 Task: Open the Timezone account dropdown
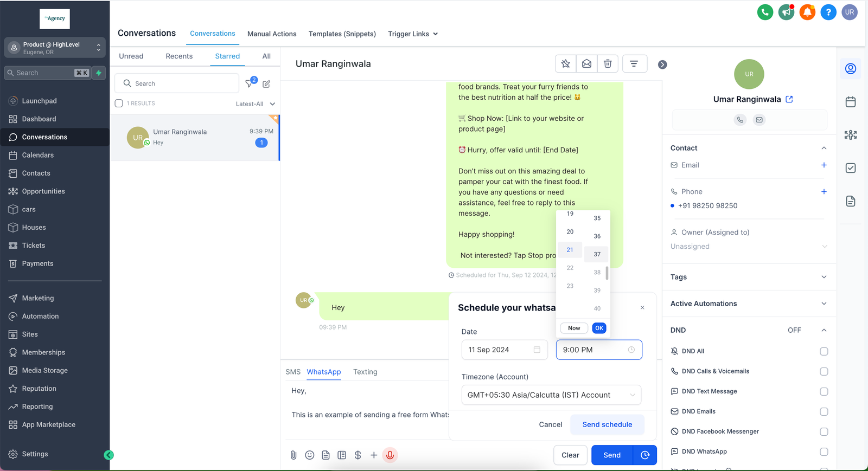point(551,395)
